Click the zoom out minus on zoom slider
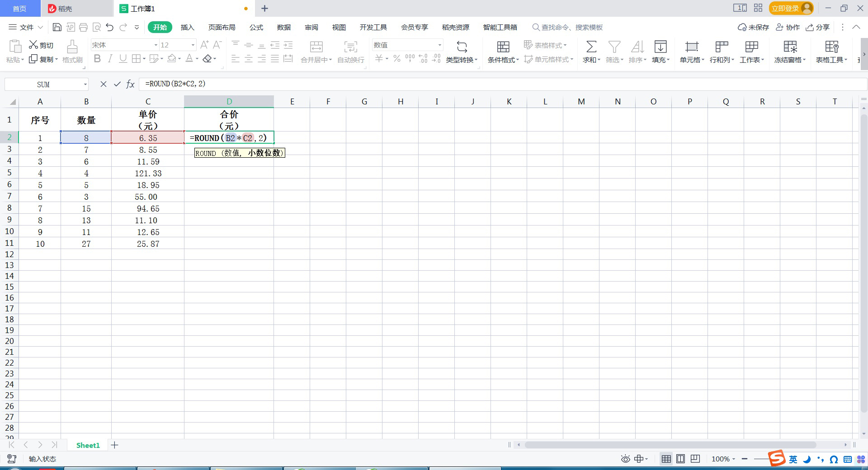This screenshot has width=868, height=470. click(x=744, y=459)
